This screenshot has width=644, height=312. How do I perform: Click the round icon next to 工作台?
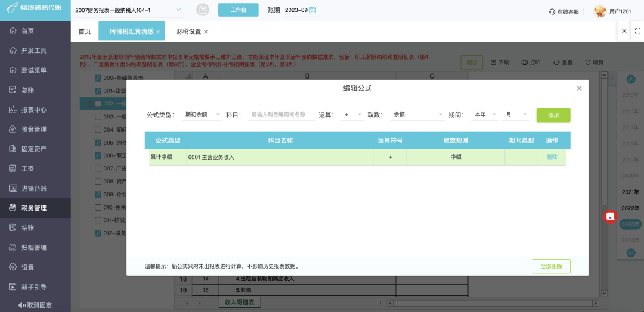(x=203, y=10)
